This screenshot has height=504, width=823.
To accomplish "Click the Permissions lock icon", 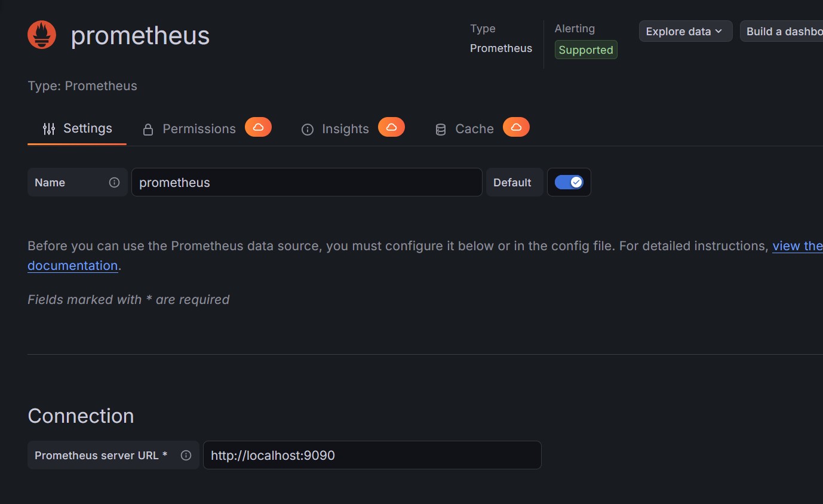I will [148, 129].
